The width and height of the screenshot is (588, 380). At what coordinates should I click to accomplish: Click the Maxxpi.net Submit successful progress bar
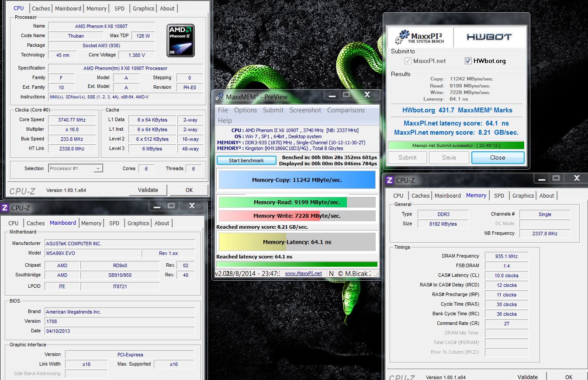[x=456, y=145]
